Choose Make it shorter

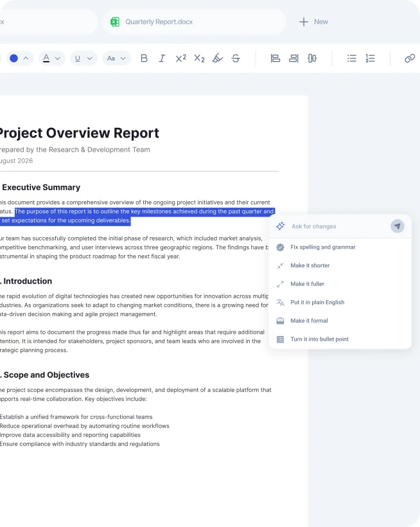pos(340,265)
